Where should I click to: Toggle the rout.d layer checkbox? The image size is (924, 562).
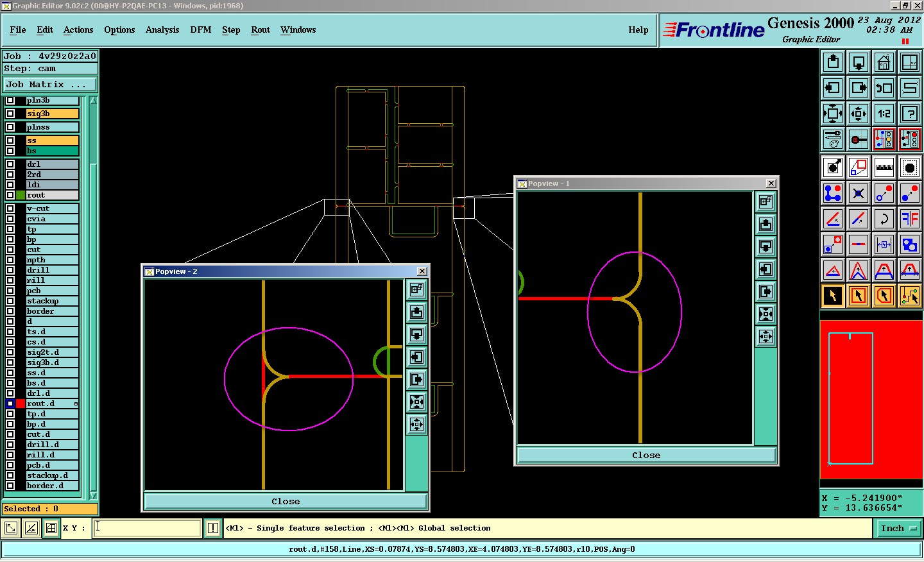tap(10, 404)
